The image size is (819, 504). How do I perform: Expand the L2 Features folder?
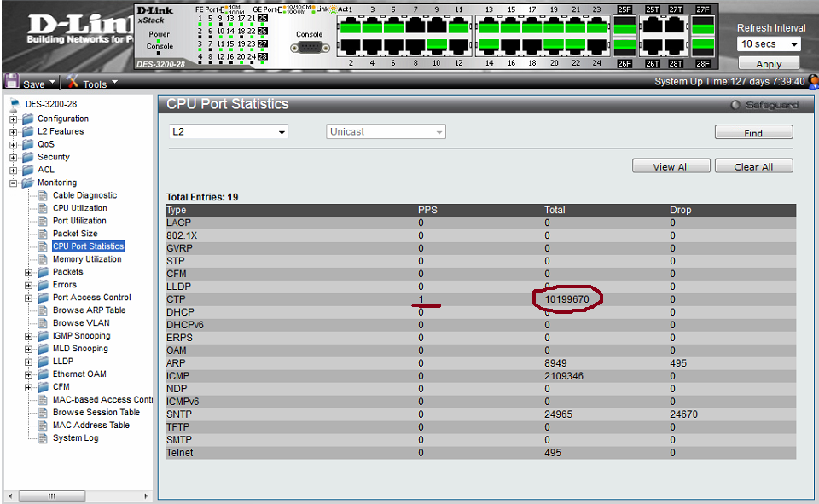pos(13,132)
